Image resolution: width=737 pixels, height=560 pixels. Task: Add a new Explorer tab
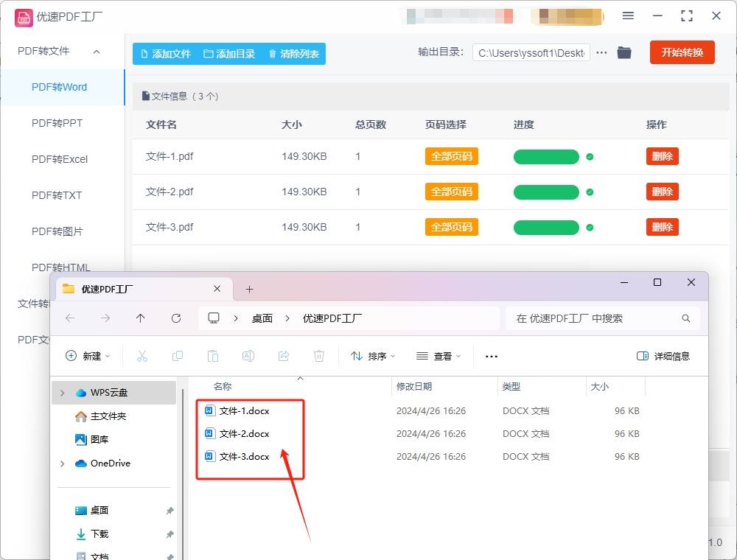250,290
